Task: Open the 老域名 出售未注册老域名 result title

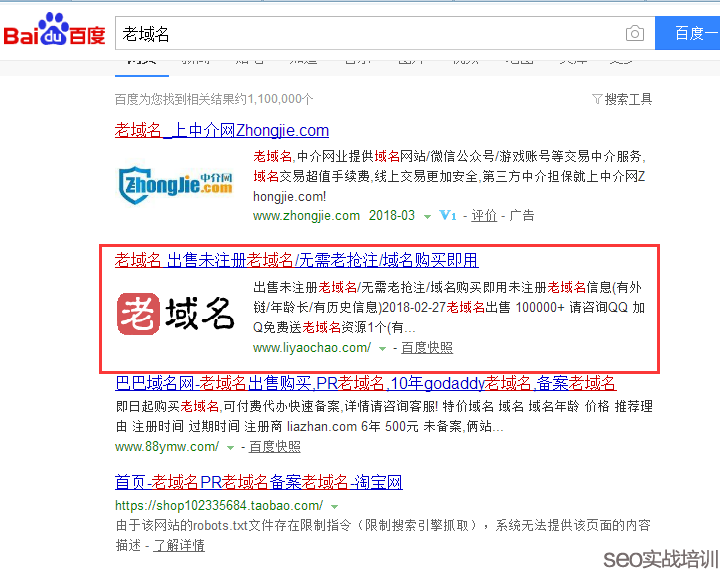Action: point(296,261)
